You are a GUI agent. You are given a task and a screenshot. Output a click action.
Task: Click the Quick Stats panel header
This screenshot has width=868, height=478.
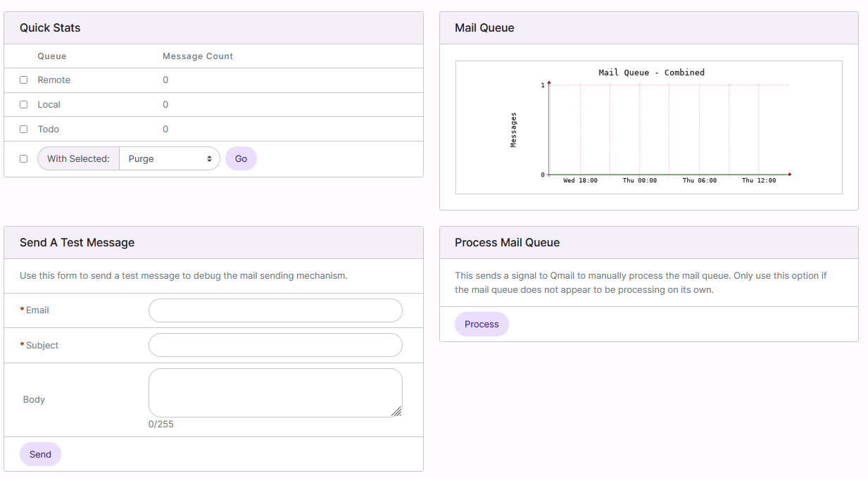click(x=50, y=27)
